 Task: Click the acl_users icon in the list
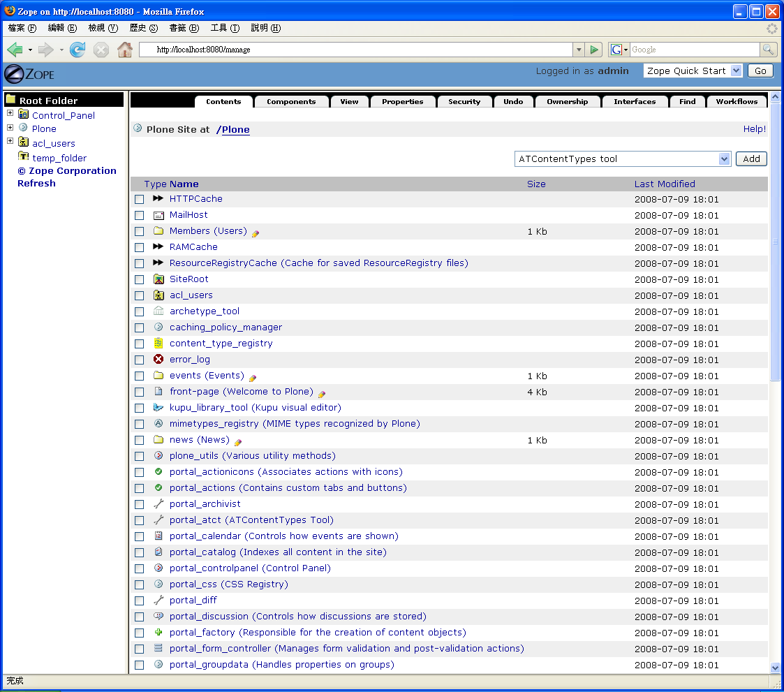[x=158, y=295]
